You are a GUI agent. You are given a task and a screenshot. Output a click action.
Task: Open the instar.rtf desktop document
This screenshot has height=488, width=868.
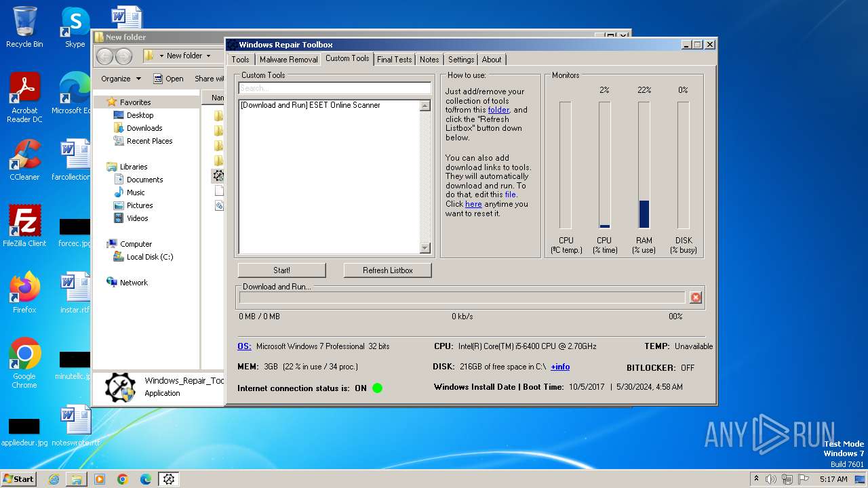point(75,293)
